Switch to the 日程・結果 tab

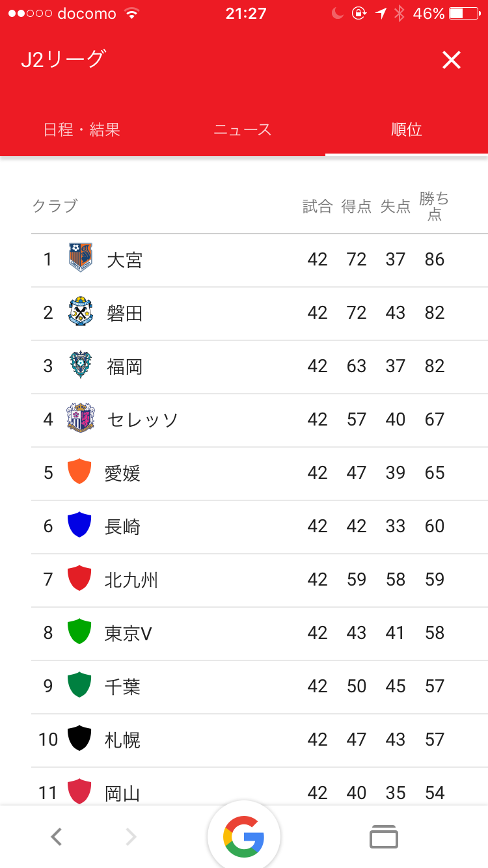click(x=82, y=129)
